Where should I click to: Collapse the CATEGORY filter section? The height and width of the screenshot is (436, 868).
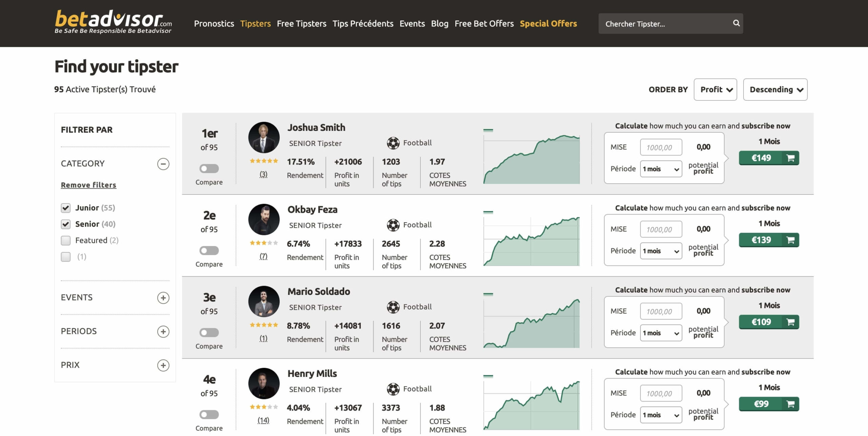163,164
